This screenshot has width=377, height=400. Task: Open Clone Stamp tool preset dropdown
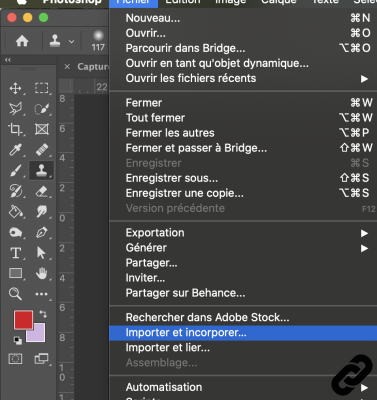click(x=71, y=42)
